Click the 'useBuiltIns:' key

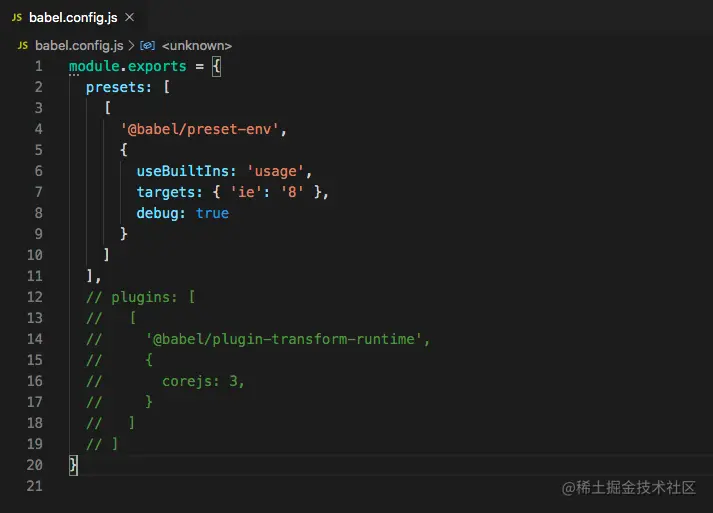coord(186,171)
